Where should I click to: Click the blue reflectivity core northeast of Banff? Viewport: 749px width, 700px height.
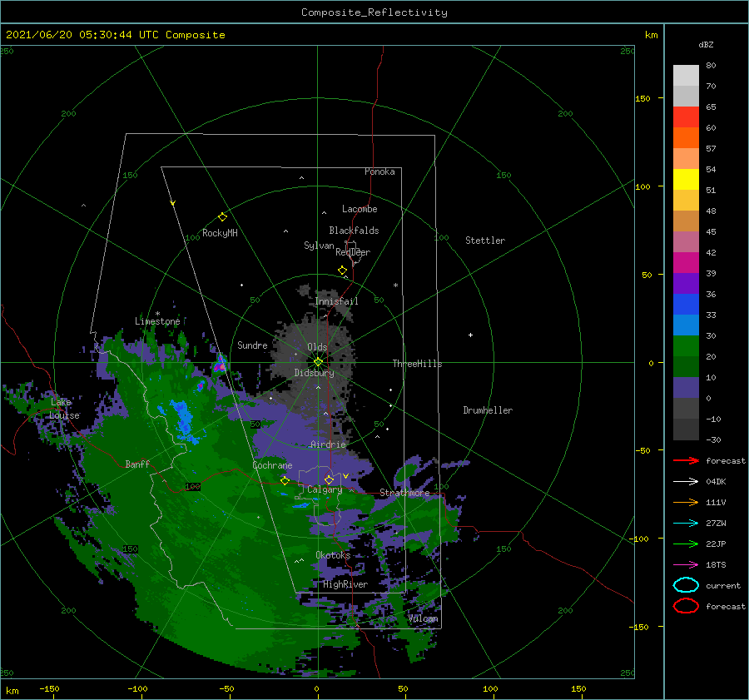(x=183, y=419)
